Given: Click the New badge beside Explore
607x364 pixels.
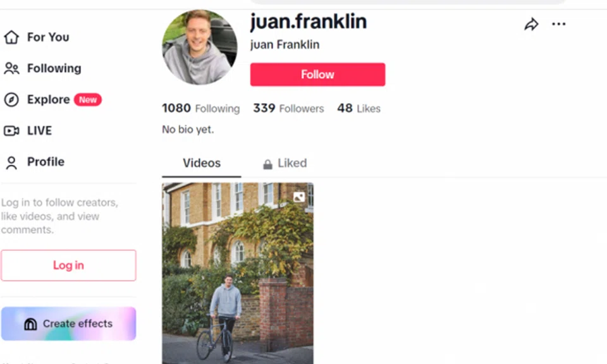Looking at the screenshot, I should (x=88, y=100).
